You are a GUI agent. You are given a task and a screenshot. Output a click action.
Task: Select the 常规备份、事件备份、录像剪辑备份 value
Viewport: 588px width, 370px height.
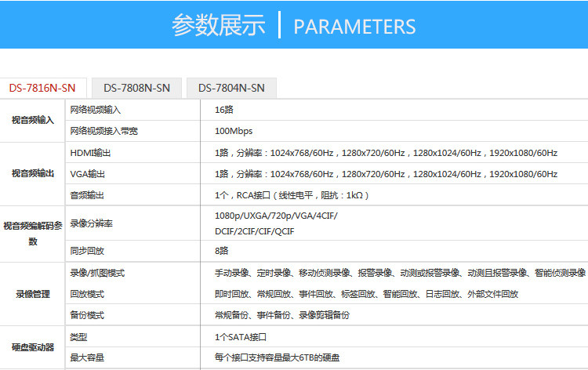point(282,315)
